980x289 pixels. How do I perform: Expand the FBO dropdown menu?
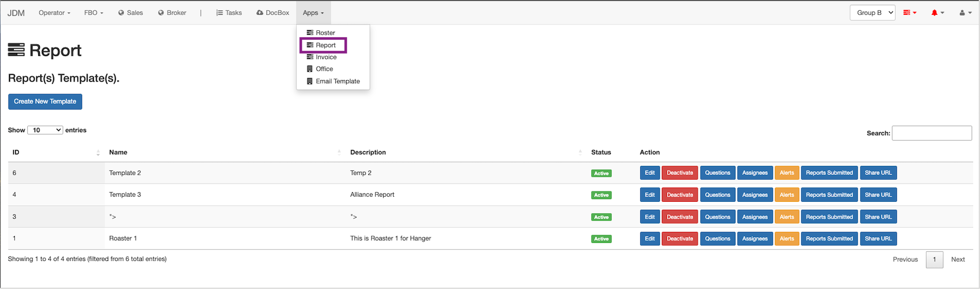click(x=94, y=13)
